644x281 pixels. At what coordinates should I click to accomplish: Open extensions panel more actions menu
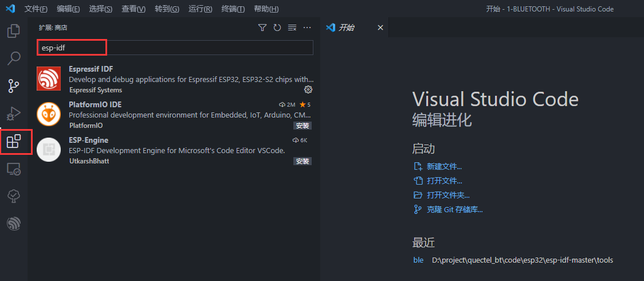click(307, 28)
